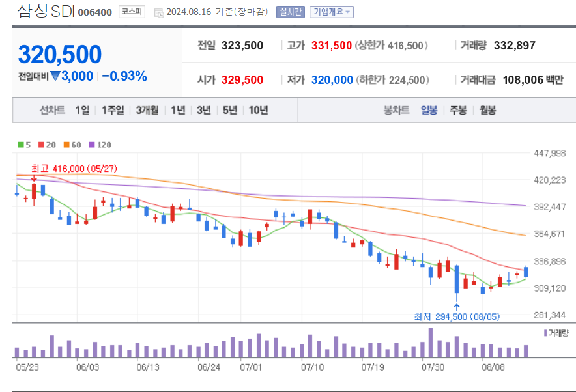The height and width of the screenshot is (392, 576).
Task: Switch to 월봉 candlestick chart
Action: point(488,110)
